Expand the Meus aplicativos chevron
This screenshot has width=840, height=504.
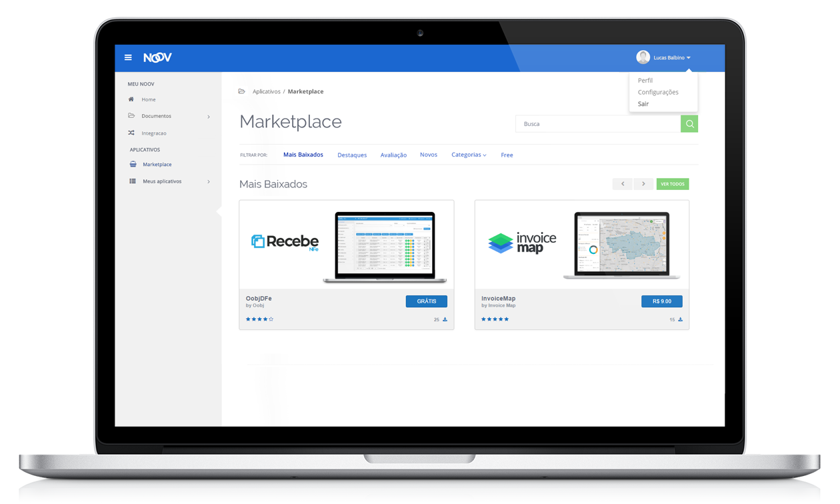[x=209, y=181]
